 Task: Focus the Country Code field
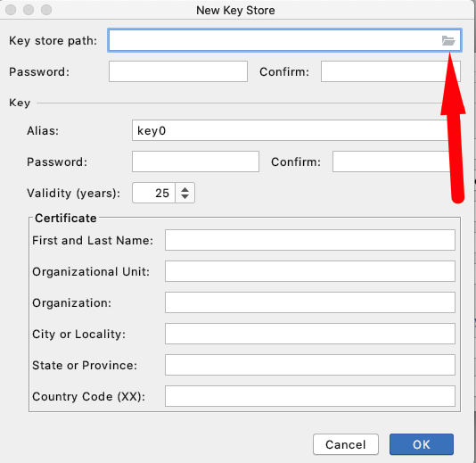point(310,396)
